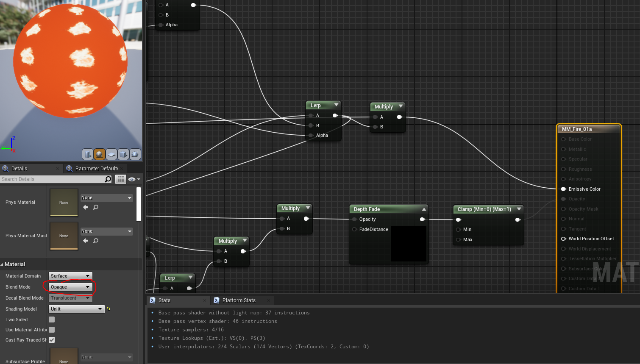The height and width of the screenshot is (364, 640).
Task: Open the Material Domain dropdown showing Surface
Action: 70,276
